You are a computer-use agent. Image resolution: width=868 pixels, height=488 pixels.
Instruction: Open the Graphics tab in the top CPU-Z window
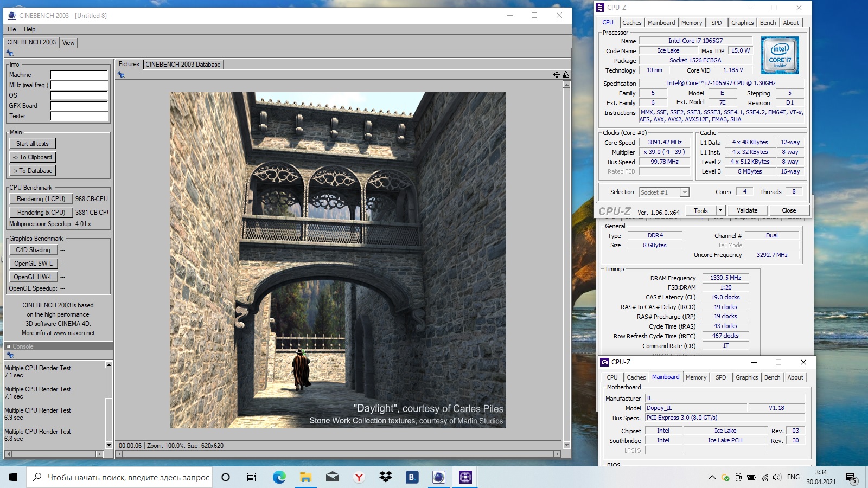pyautogui.click(x=743, y=23)
